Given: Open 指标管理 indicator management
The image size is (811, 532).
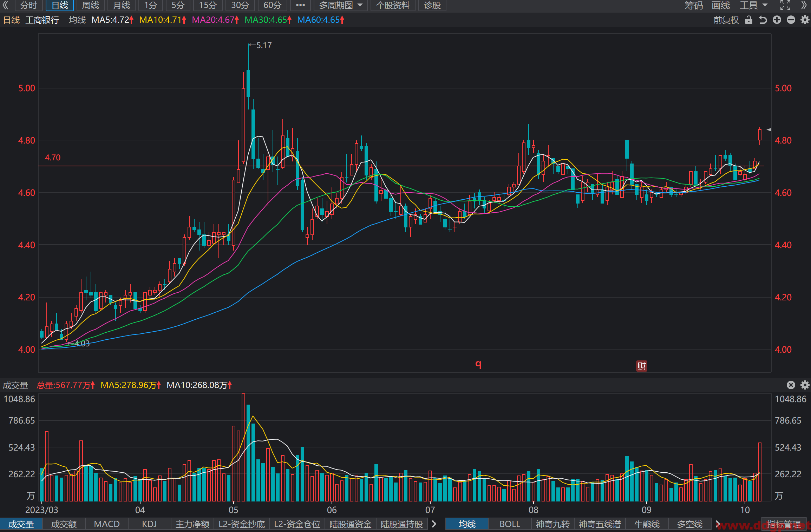Looking at the screenshot, I should click(784, 524).
